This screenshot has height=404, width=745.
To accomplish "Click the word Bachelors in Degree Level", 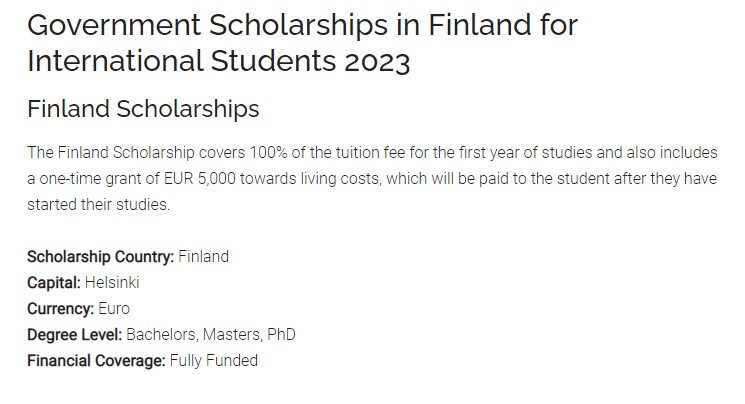I will [161, 335].
